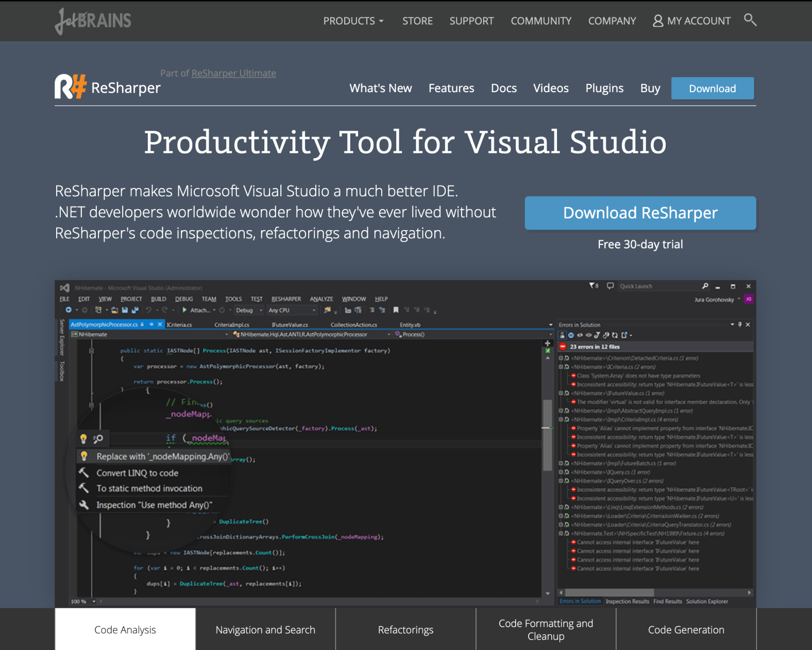
Task: Click the search magnifier icon
Action: click(x=750, y=20)
